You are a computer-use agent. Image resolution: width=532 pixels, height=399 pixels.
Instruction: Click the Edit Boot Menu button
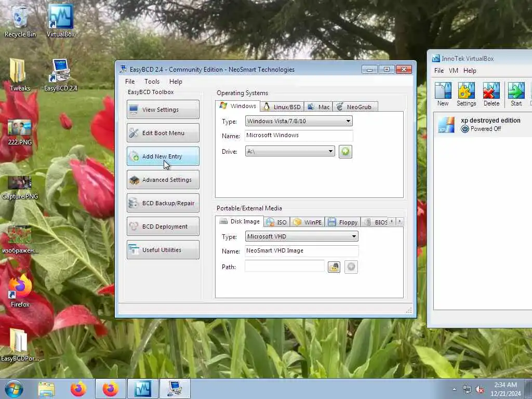pos(163,132)
